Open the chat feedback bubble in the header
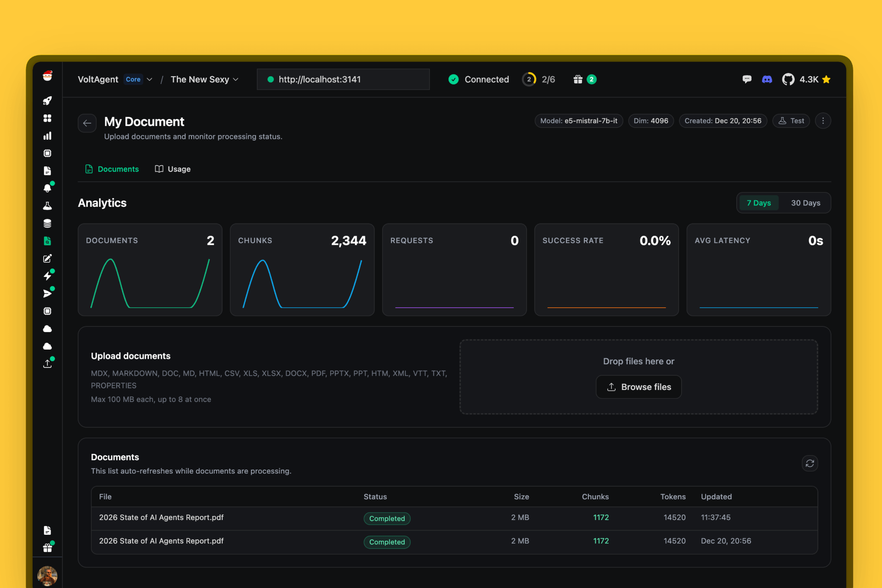The height and width of the screenshot is (588, 882). 747,79
